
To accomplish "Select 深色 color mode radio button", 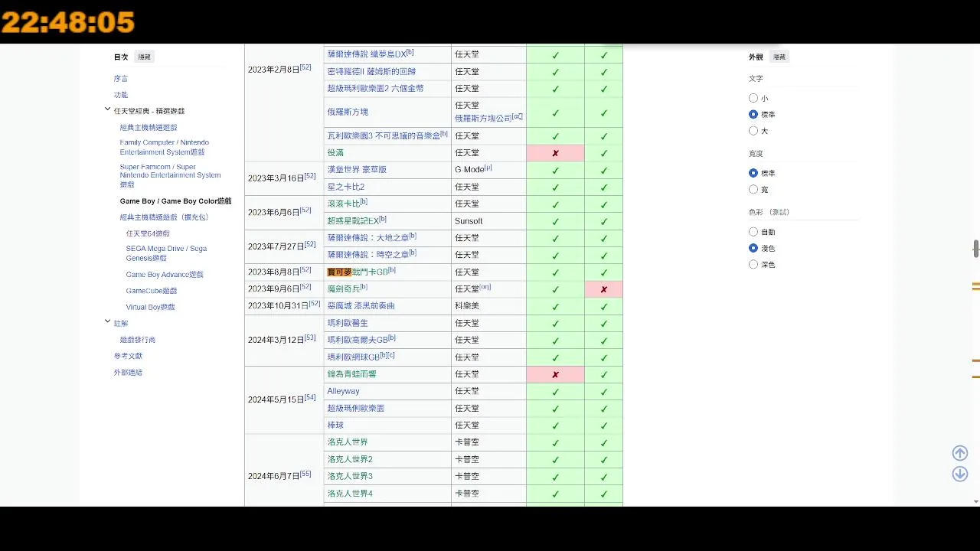I will [x=753, y=264].
